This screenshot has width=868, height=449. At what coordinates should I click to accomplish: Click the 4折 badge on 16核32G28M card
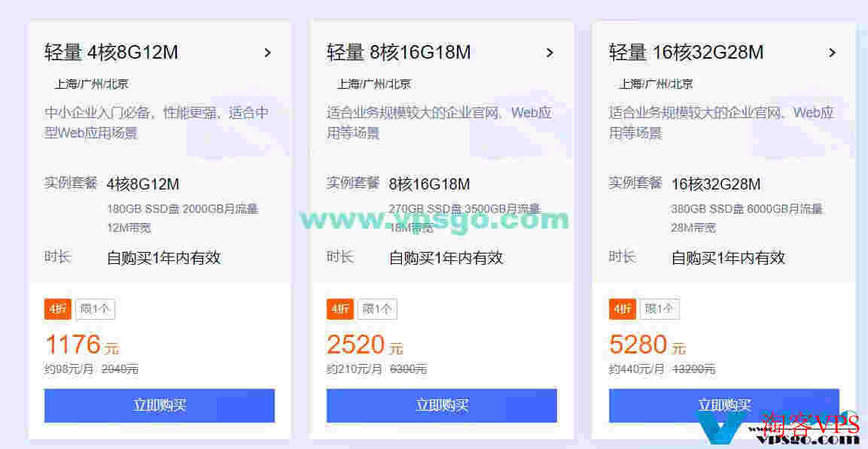[x=623, y=309]
